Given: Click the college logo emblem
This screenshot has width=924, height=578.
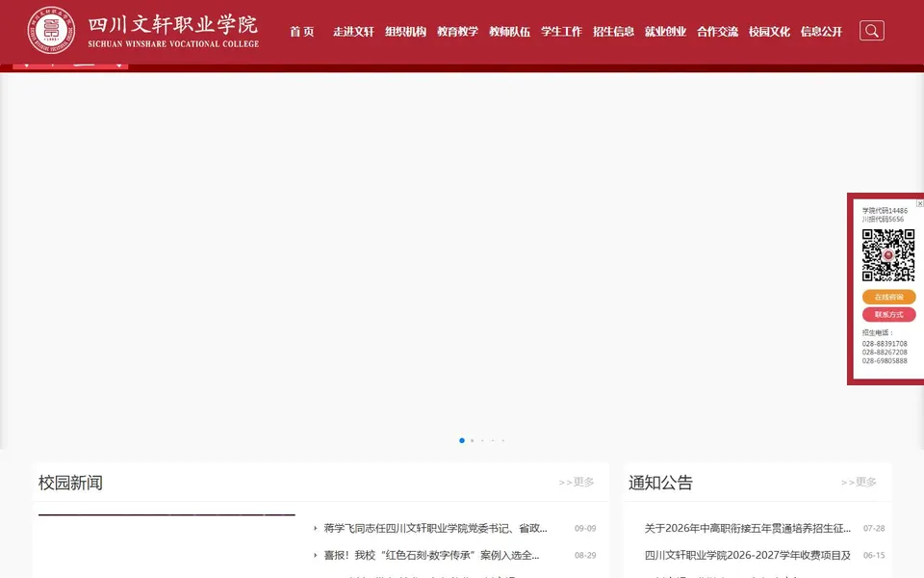Looking at the screenshot, I should tap(51, 30).
